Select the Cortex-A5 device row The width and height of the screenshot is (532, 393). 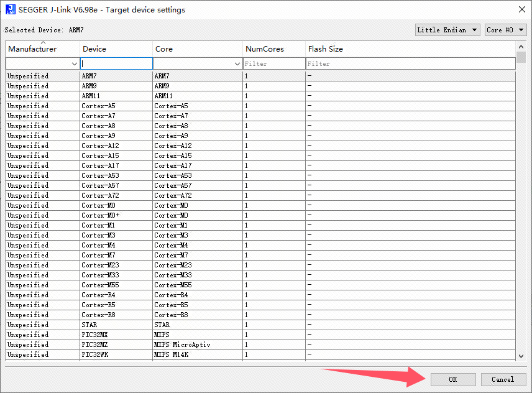pos(260,106)
